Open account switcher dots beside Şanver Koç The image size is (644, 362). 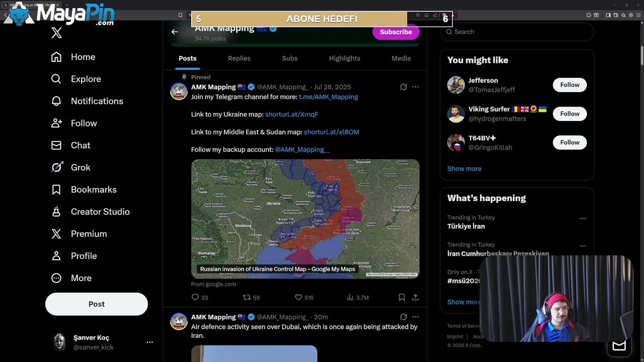click(149, 342)
